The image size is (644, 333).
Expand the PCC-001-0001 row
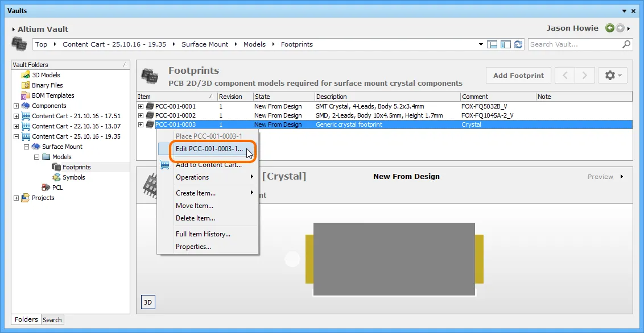[141, 106]
